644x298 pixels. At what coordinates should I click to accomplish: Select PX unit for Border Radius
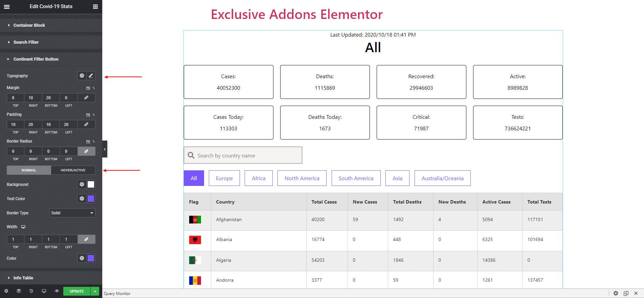pyautogui.click(x=88, y=142)
